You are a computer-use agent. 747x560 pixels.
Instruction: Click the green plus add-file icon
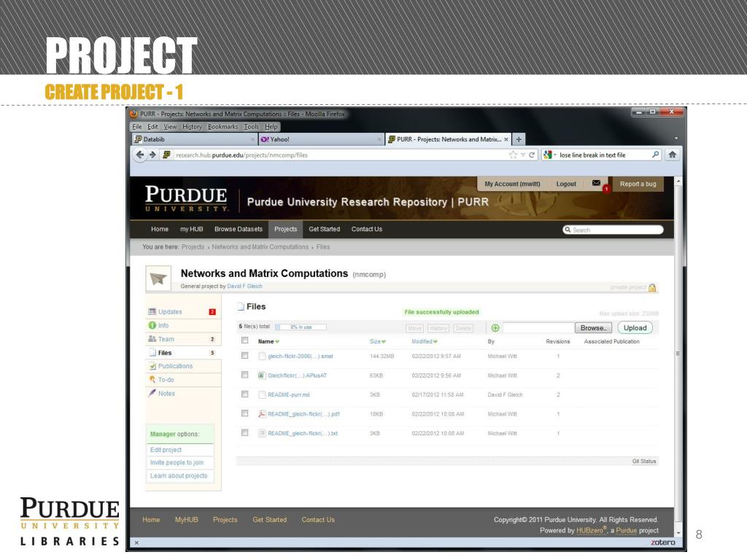coord(495,327)
